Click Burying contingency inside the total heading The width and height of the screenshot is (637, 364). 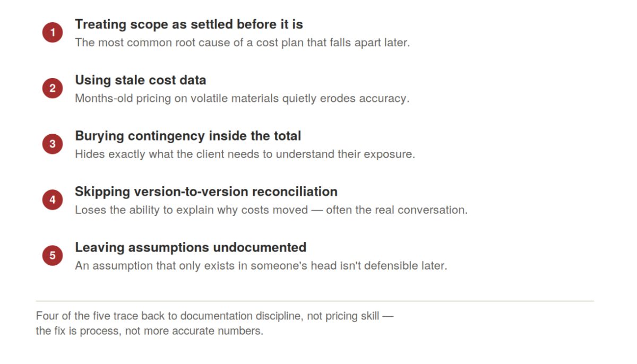[188, 136]
